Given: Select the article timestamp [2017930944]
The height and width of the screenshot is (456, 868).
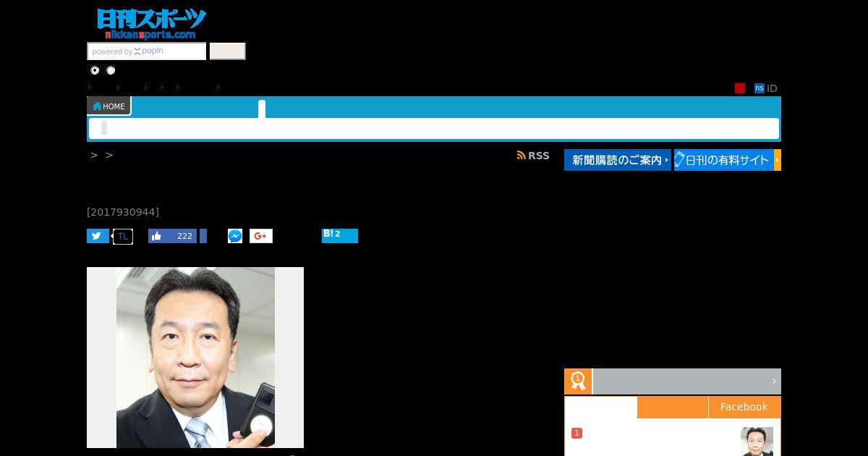Looking at the screenshot, I should 123,212.
